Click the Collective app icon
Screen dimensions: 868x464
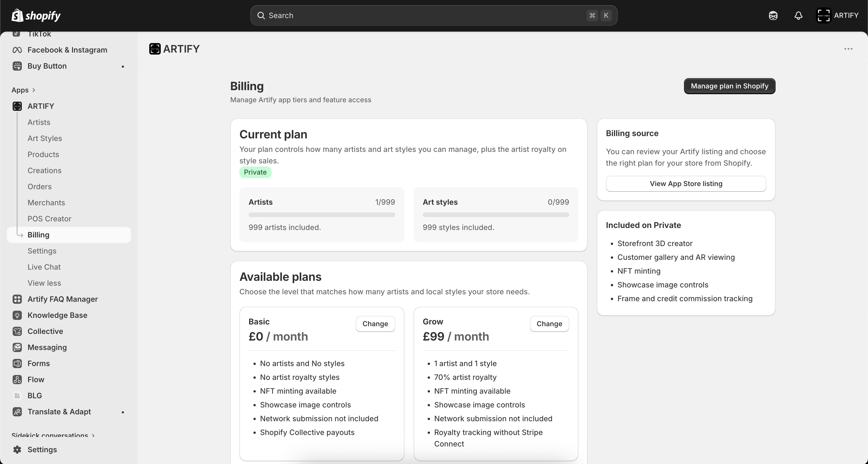pos(17,331)
